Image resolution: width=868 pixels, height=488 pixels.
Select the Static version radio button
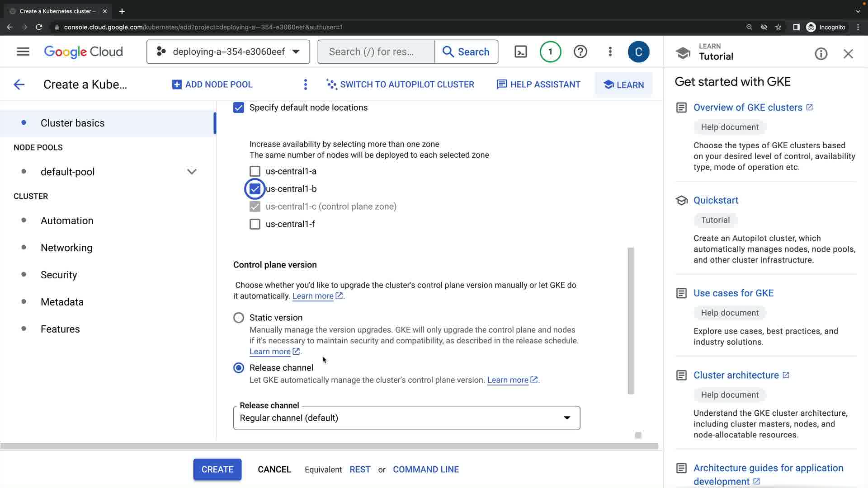239,318
